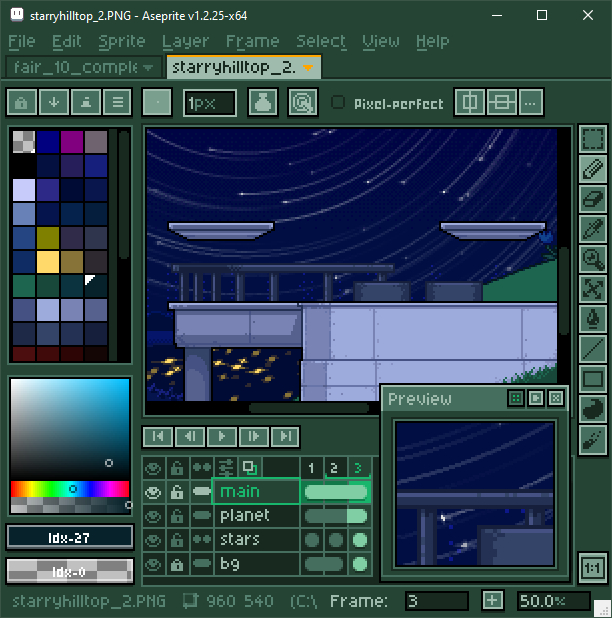The image size is (612, 618).
Task: Open the palette options menu button
Action: [118, 102]
